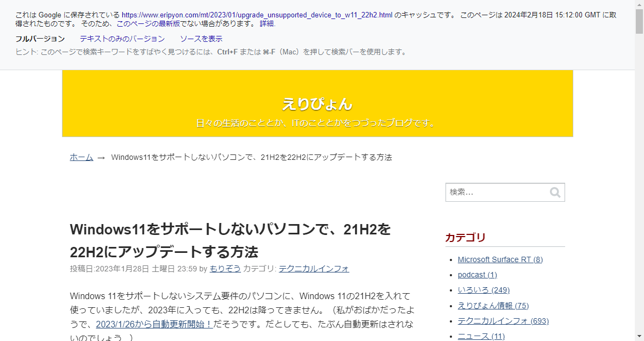This screenshot has width=644, height=341.
Task: Open このページの最新版 link
Action: pyautogui.click(x=148, y=24)
